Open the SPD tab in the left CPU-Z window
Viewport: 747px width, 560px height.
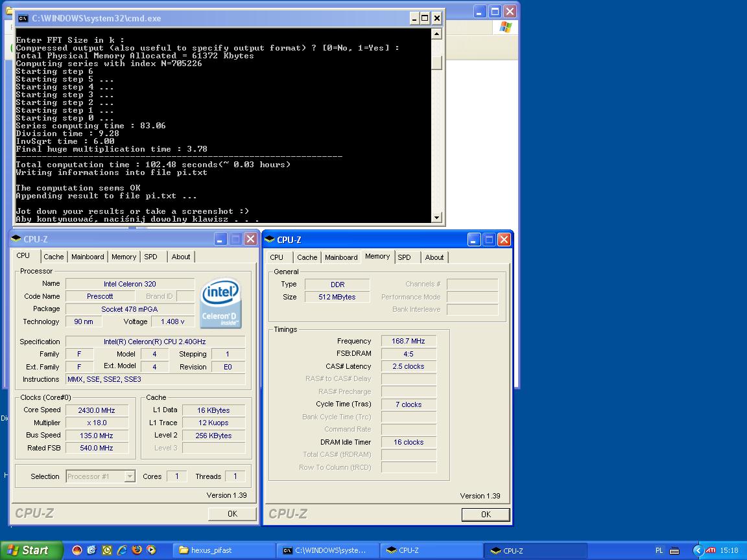point(150,257)
